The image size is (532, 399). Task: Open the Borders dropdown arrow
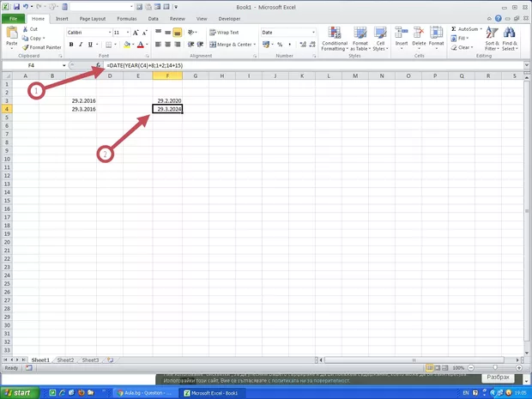point(115,45)
